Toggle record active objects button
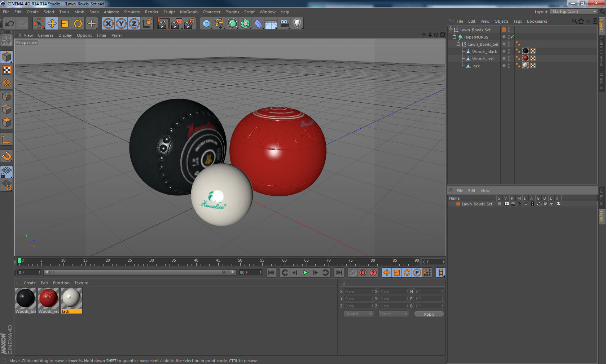Screen dimensions: 606x364 point(353,272)
